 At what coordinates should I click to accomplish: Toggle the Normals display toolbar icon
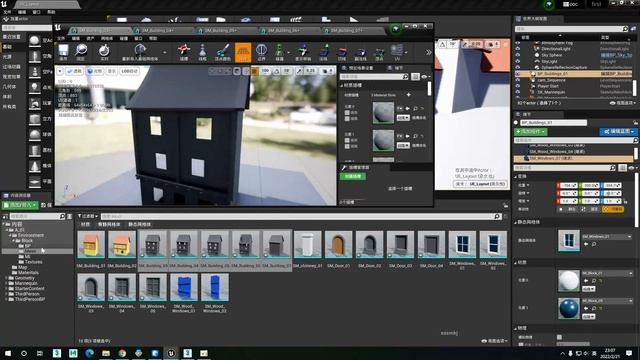(x=324, y=52)
